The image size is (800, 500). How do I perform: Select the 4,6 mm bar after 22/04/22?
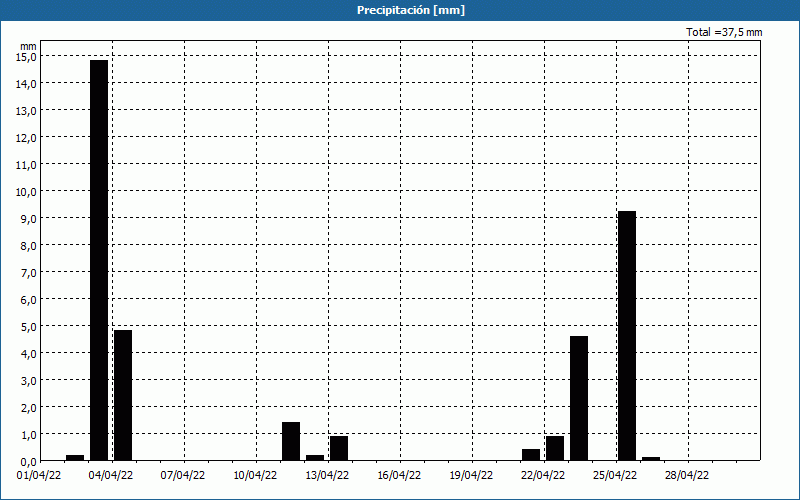579,398
